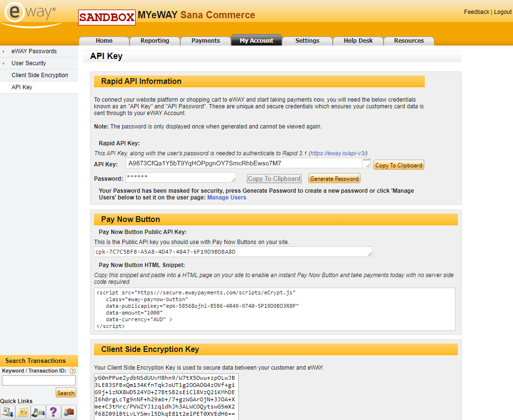513x420 pixels.
Task: Click the Public API Key field resize handle
Action: [370, 254]
